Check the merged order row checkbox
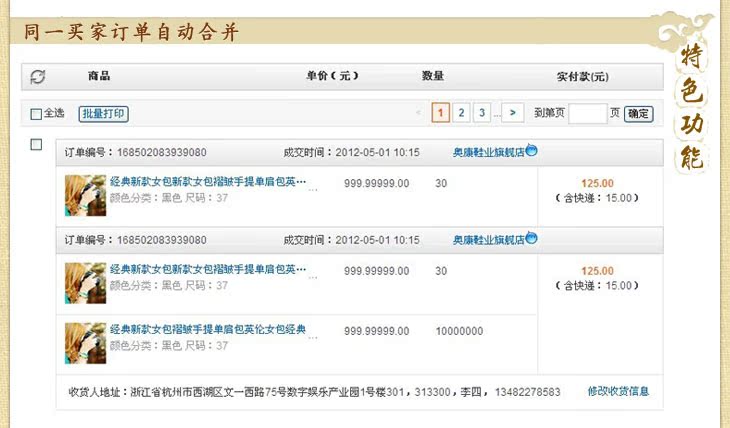730x428 pixels. pyautogui.click(x=36, y=144)
